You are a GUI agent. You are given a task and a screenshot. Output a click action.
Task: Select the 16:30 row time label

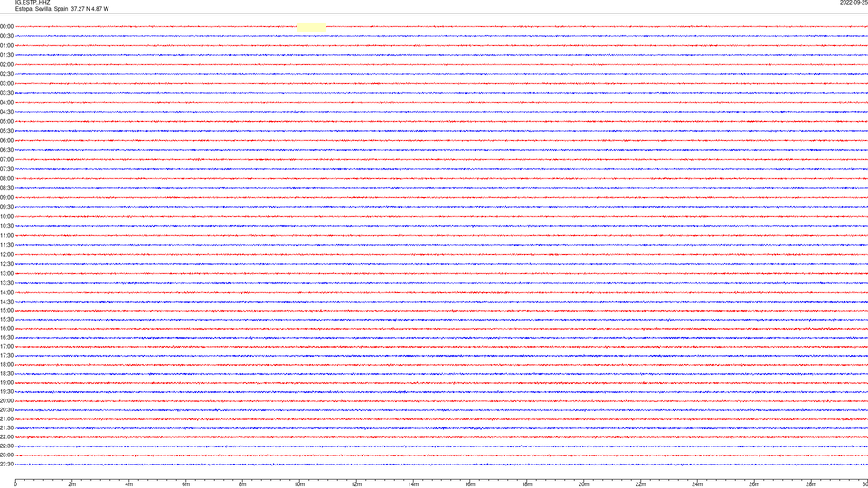[x=6, y=338]
